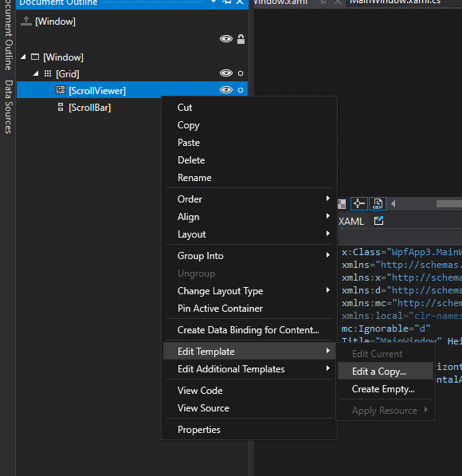Click the designer horizontal scrollbar thumb

[x=449, y=204]
